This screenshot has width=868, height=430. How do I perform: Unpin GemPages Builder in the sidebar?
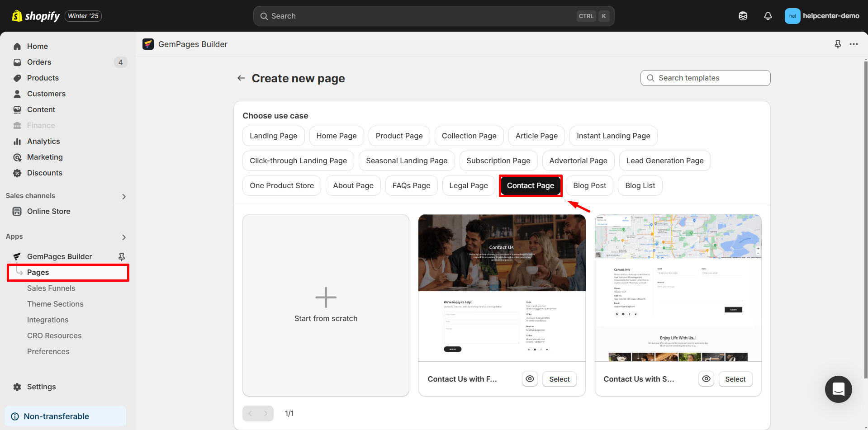point(121,256)
